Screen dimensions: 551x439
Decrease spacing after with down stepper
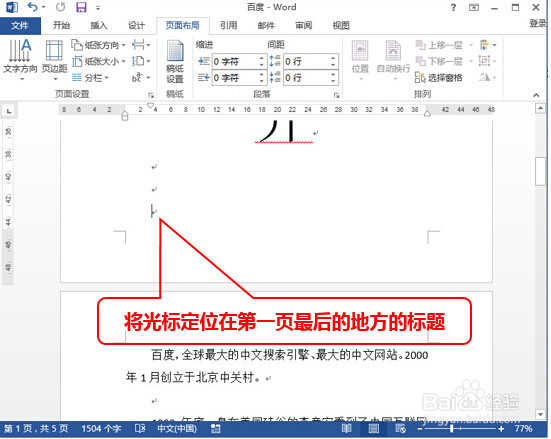click(333, 81)
